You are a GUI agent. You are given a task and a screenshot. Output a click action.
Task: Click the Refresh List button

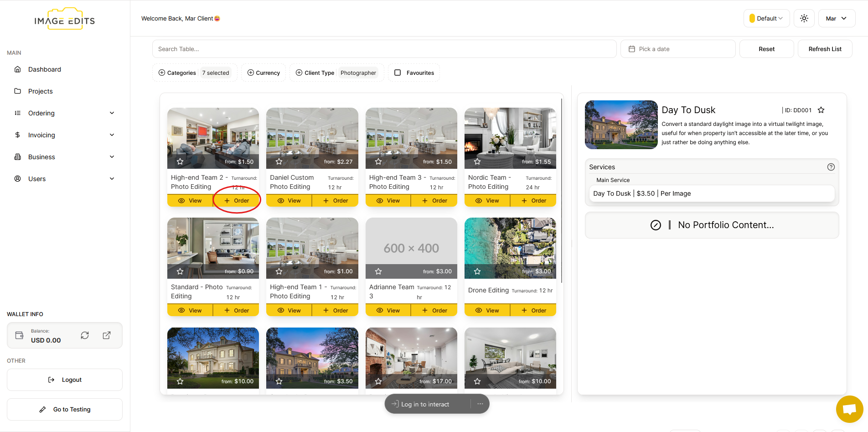pyautogui.click(x=824, y=49)
